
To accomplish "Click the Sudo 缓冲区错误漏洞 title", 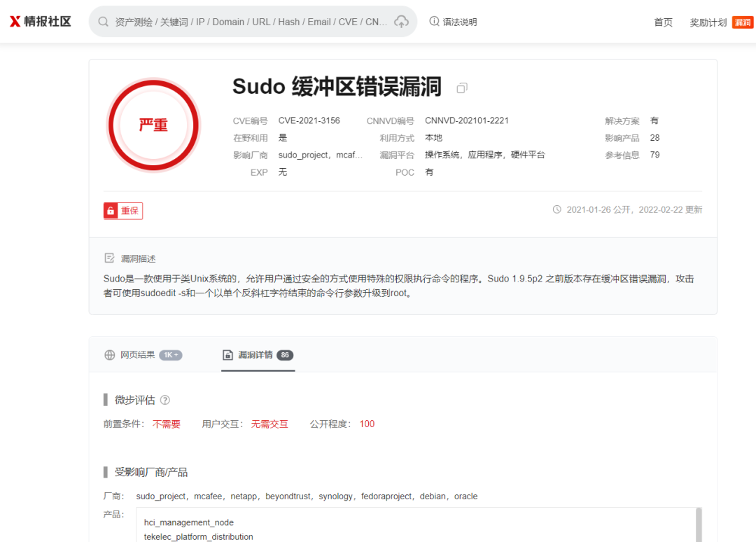I will coord(337,87).
